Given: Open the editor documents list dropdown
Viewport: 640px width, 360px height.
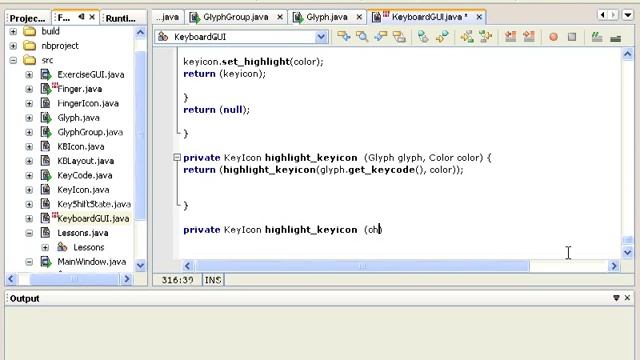Looking at the screenshot, I should [x=627, y=16].
